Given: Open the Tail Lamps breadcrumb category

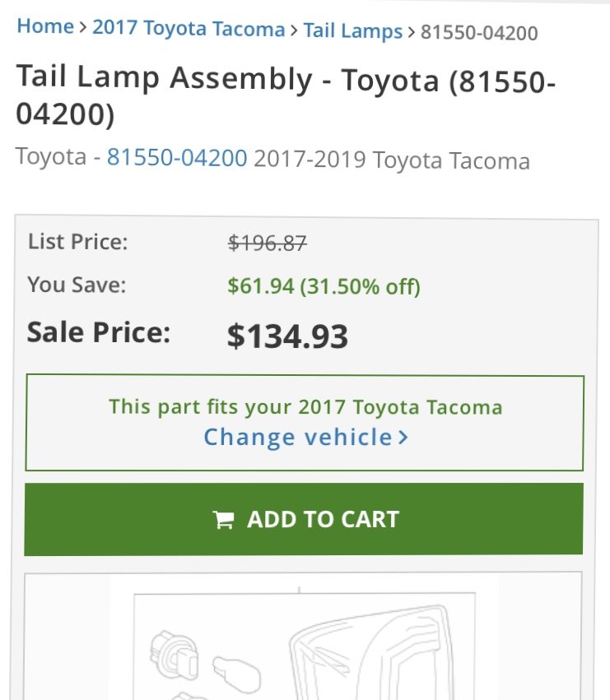Looking at the screenshot, I should click(353, 31).
